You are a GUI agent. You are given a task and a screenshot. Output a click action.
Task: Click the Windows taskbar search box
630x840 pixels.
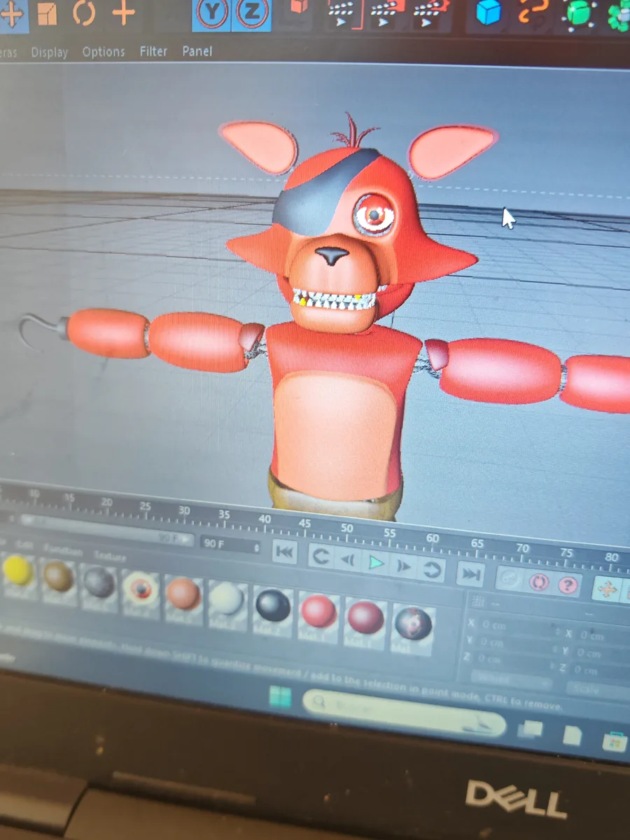point(404,713)
